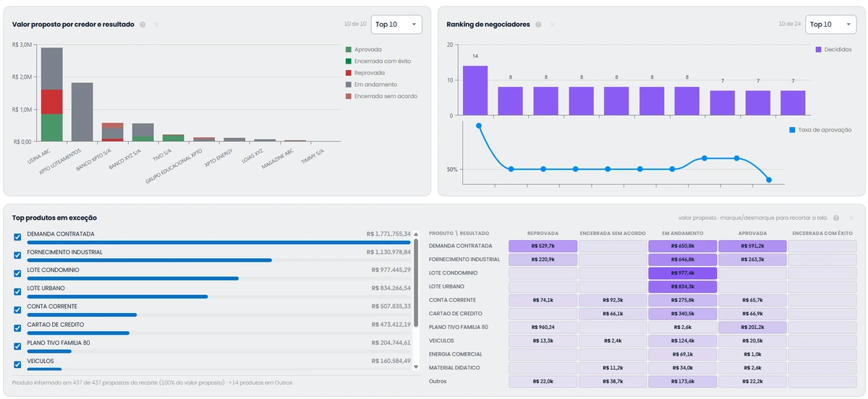Image resolution: width=868 pixels, height=399 pixels.
Task: Click Lote Condominio cell R$ 977,4k
Action: click(682, 273)
